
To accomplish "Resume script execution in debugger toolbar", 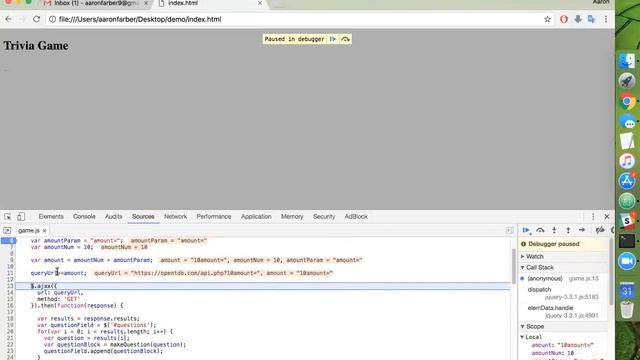I will click(526, 230).
